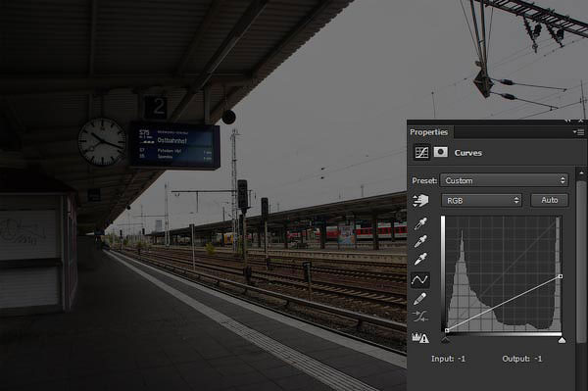
Task: Select the layer mask icon beside Curves
Action: tap(441, 152)
